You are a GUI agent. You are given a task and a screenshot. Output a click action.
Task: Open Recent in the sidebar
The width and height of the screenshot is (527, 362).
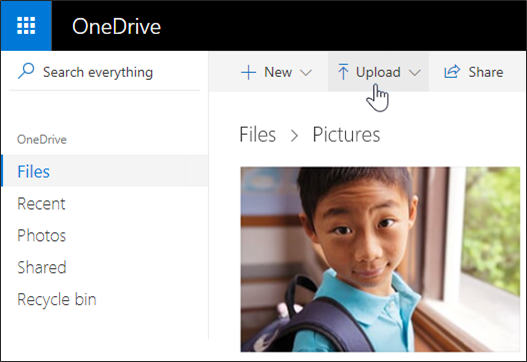point(41,203)
